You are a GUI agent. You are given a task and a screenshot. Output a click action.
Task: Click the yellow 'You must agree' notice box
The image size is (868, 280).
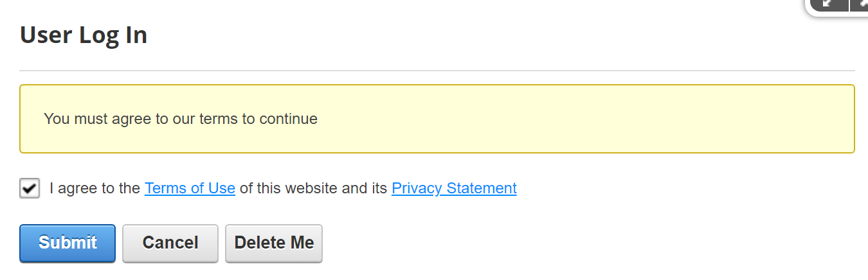(x=437, y=119)
